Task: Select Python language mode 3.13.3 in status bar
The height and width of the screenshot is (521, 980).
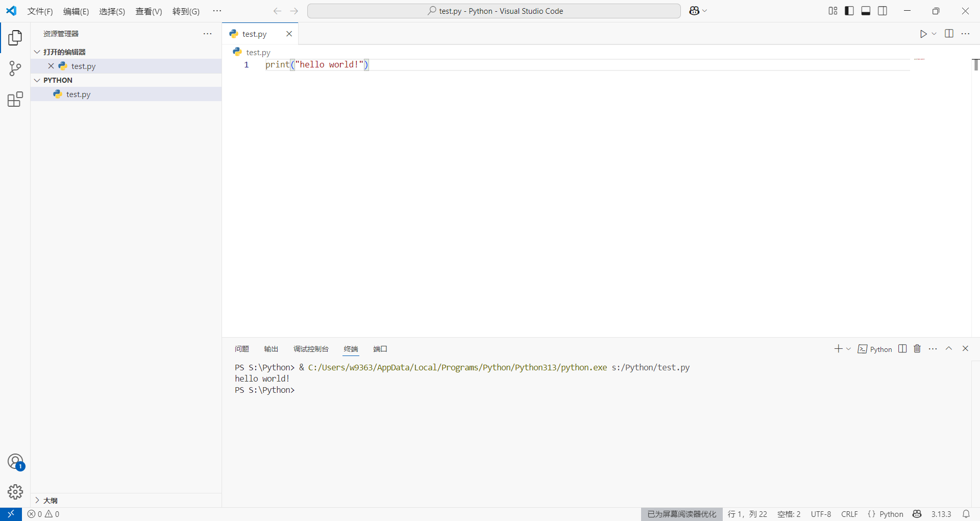Action: pyautogui.click(x=941, y=514)
